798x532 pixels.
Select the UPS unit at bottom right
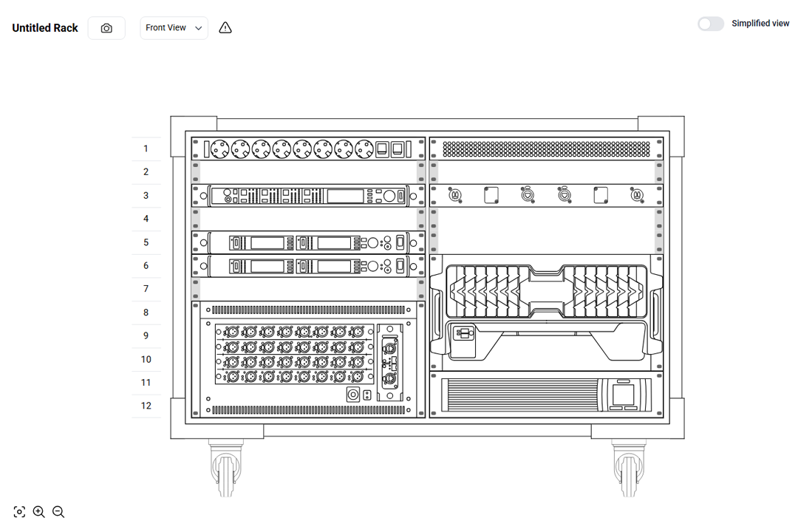coord(546,395)
